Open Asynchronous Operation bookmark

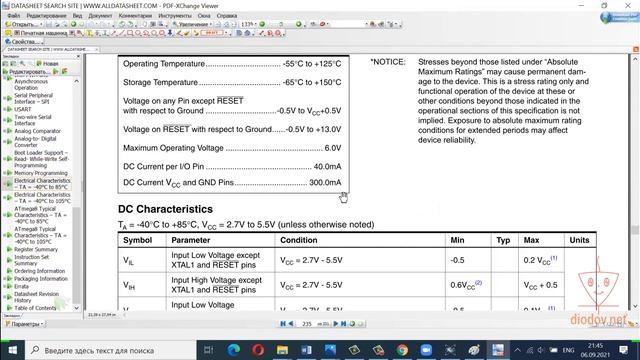(x=31, y=84)
